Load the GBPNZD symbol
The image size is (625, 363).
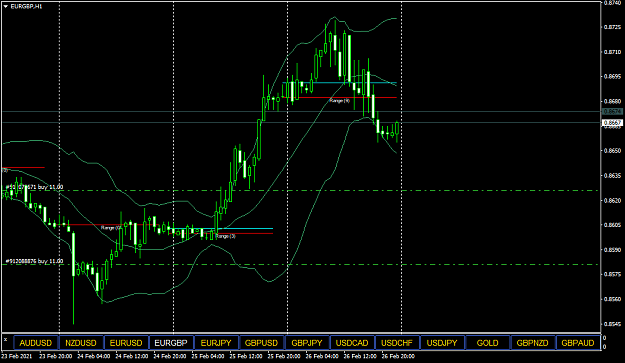pos(533,343)
